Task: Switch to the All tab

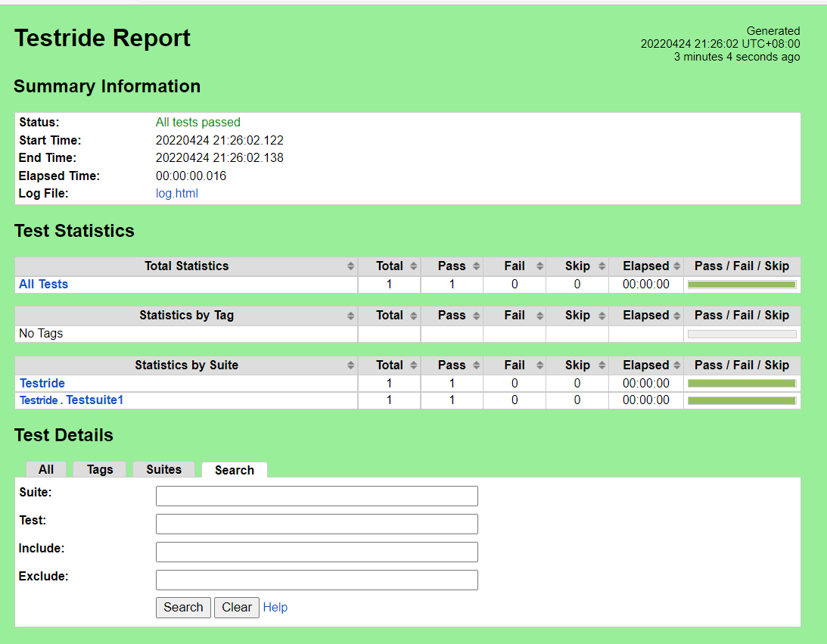Action: pyautogui.click(x=46, y=469)
